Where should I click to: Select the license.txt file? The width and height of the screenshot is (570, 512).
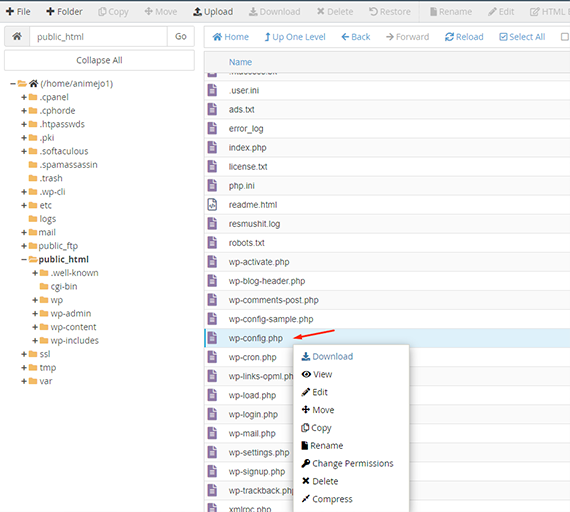point(248,167)
